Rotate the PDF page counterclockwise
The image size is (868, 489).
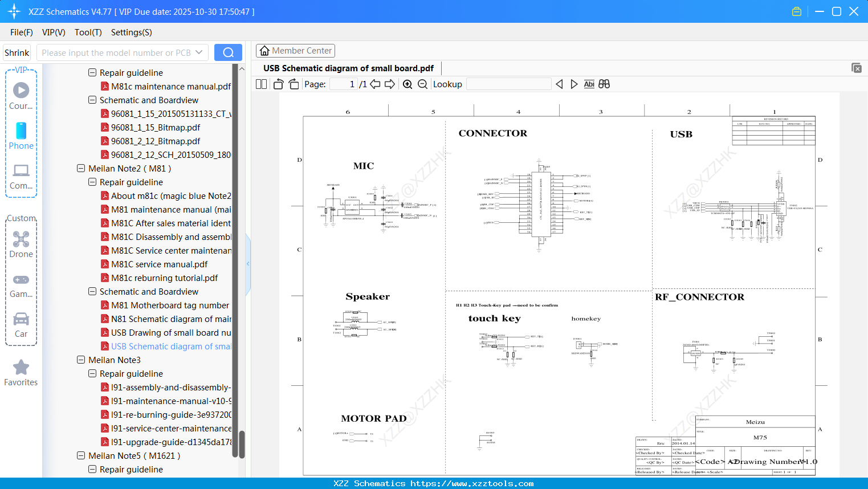click(278, 84)
